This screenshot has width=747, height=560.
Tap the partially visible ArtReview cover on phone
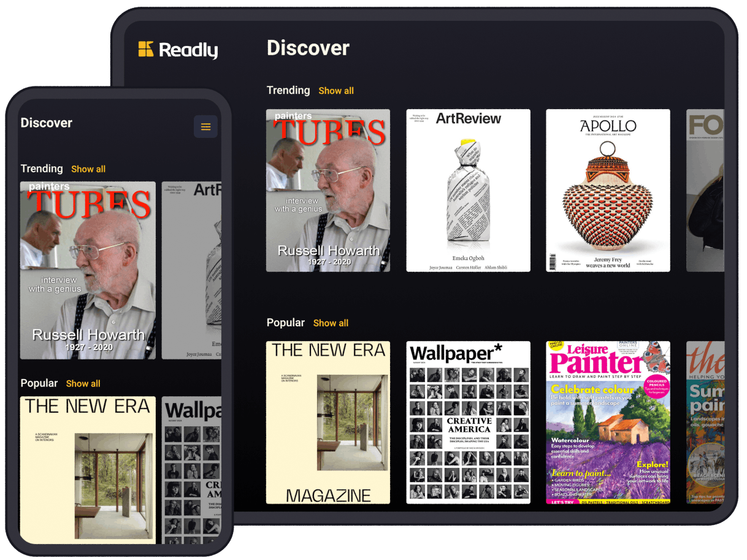(191, 270)
